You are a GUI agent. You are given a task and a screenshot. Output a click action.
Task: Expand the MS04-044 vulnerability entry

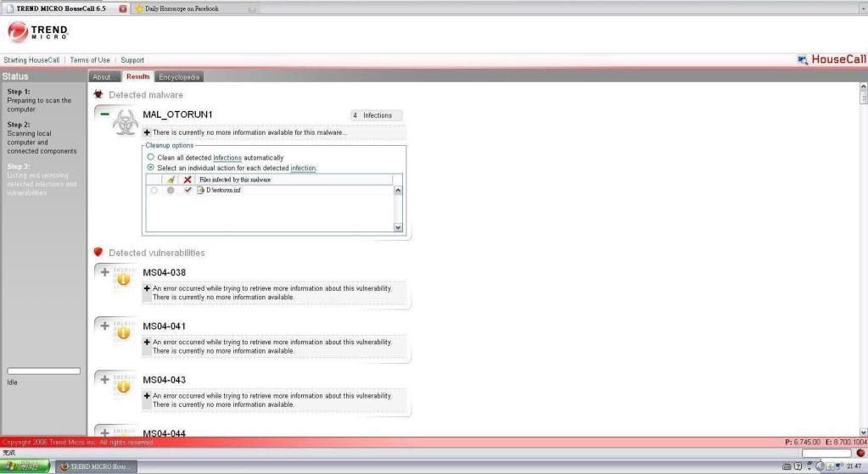pos(104,432)
